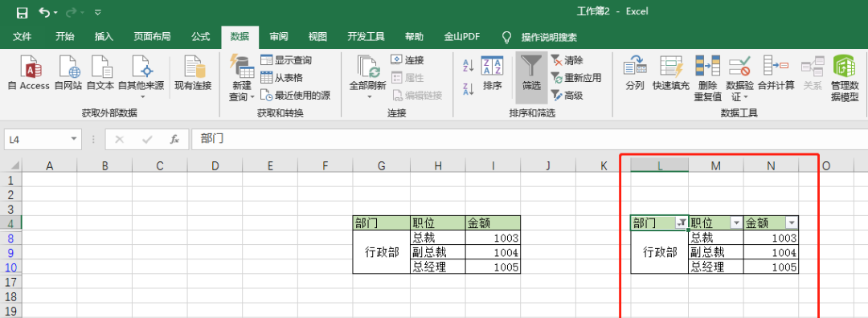The image size is (868, 318).
Task: Switch to the 插入 ribbon tab
Action: [104, 37]
